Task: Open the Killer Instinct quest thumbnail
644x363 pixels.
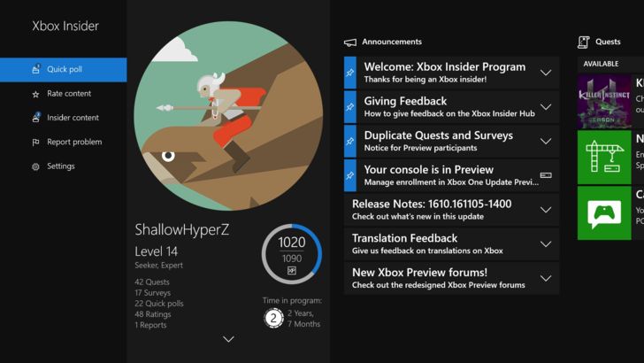Action: 604,102
